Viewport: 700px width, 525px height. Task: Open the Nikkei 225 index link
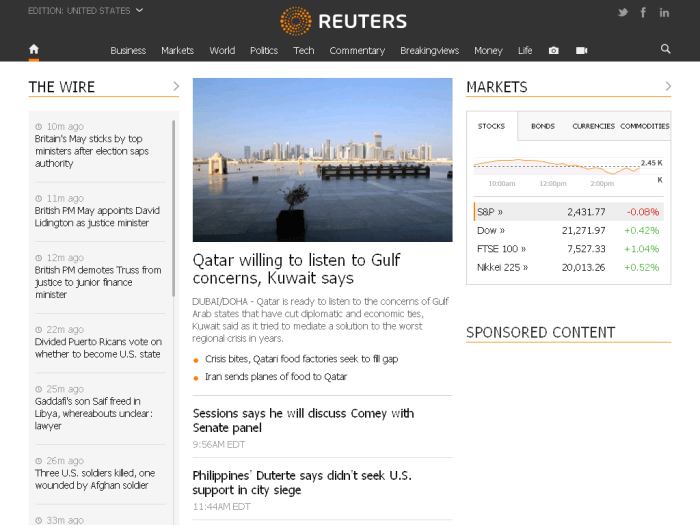point(502,267)
